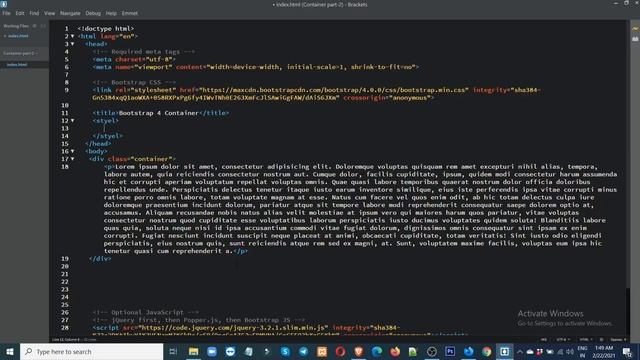
Task: Open the Emmet menu
Action: coord(129,13)
